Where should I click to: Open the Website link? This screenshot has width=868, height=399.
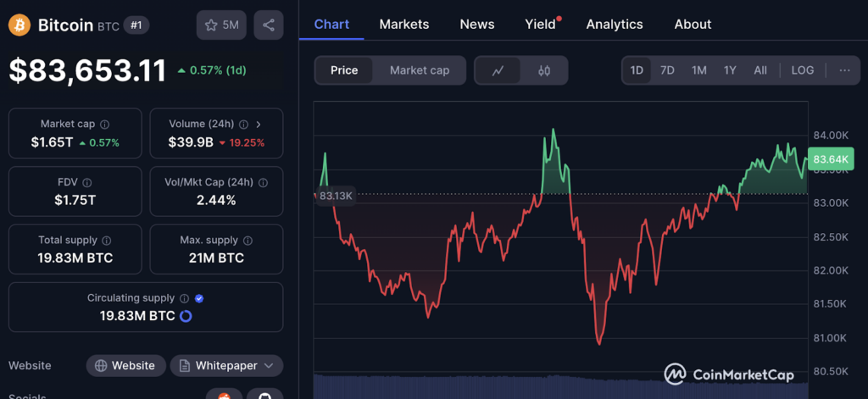pyautogui.click(x=125, y=366)
